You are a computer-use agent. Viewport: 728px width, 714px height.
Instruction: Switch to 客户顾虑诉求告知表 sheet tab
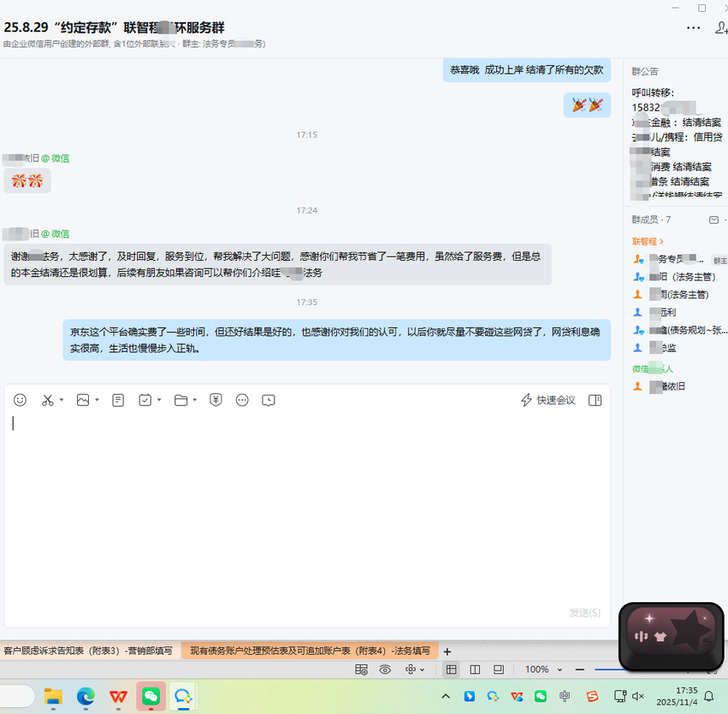coord(88,651)
